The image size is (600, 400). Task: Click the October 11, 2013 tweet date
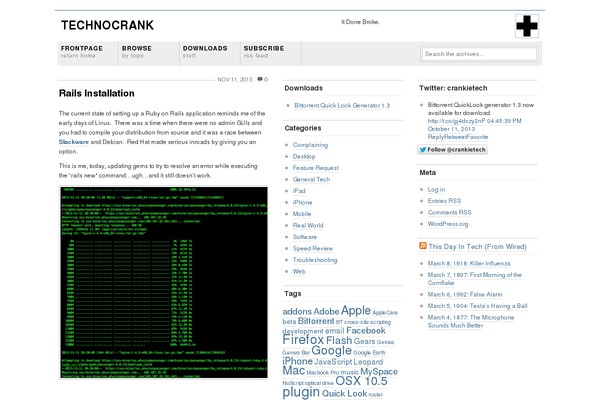(x=451, y=129)
